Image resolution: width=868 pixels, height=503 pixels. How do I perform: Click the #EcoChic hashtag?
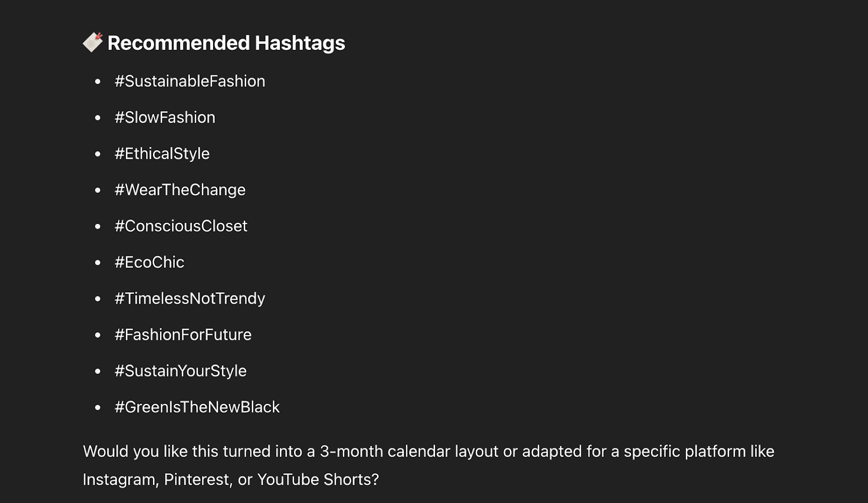click(x=150, y=262)
